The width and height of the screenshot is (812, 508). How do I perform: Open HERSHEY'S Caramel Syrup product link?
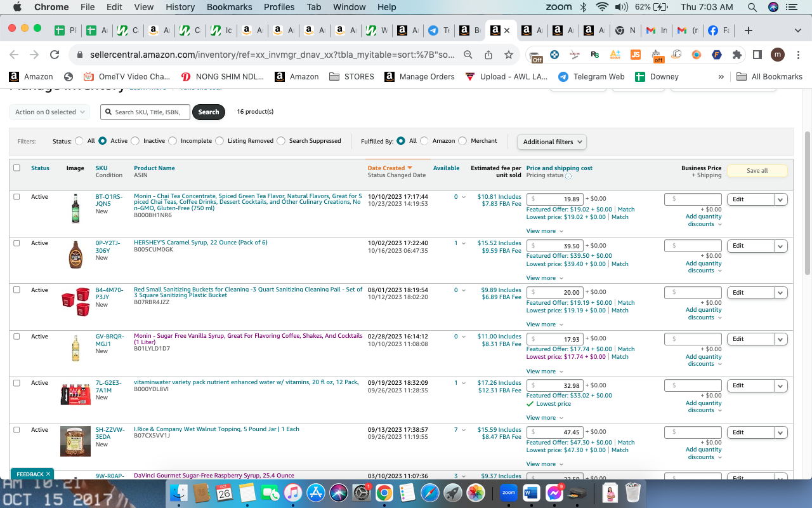(x=200, y=243)
